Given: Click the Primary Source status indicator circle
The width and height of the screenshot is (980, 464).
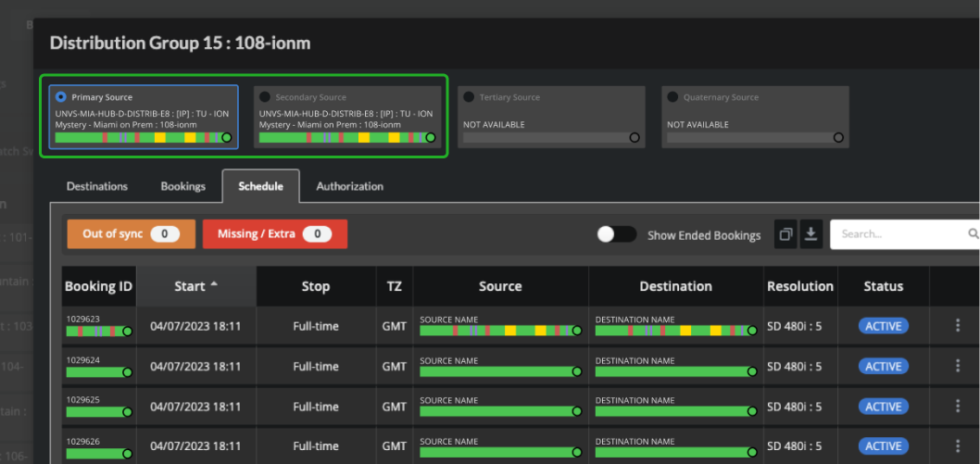Looking at the screenshot, I should pos(227,137).
